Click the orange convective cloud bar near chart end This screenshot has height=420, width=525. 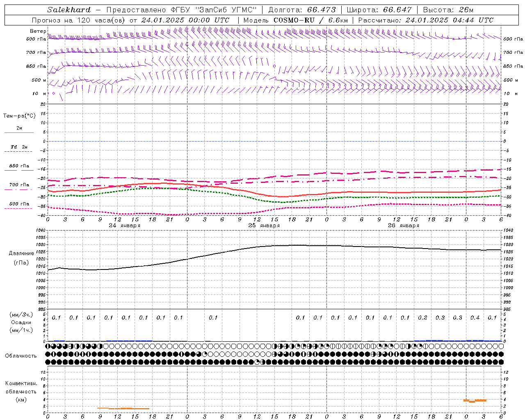click(x=475, y=401)
